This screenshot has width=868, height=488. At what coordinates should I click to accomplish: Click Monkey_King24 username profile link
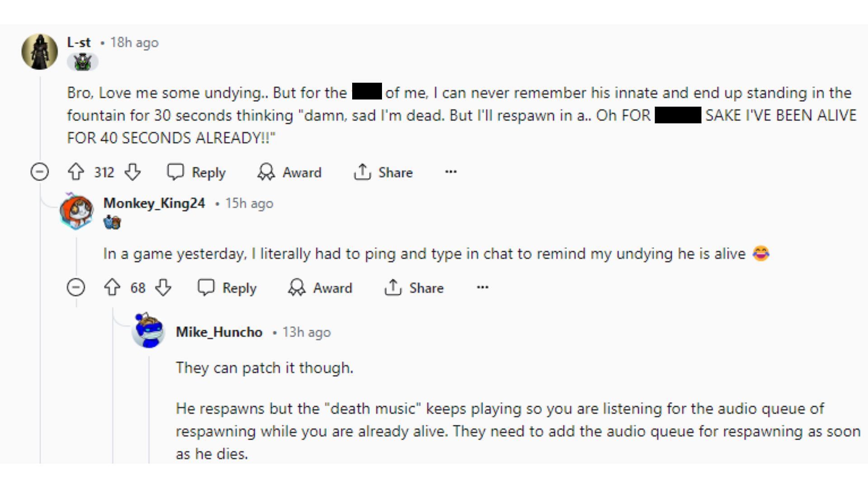click(x=153, y=202)
